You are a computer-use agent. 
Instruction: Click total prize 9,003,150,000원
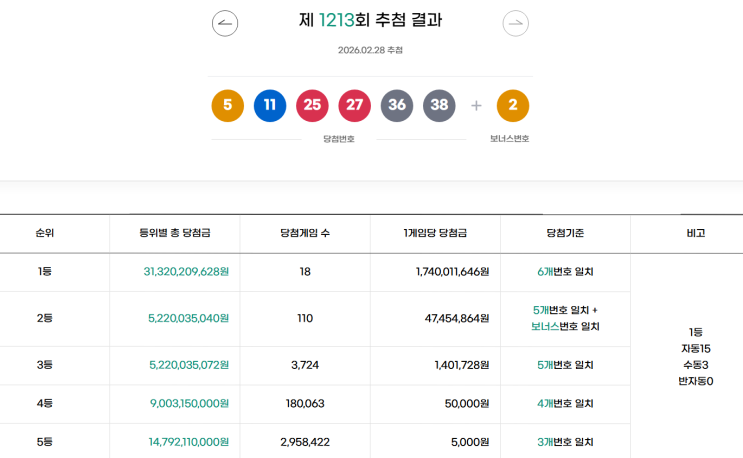click(190, 403)
